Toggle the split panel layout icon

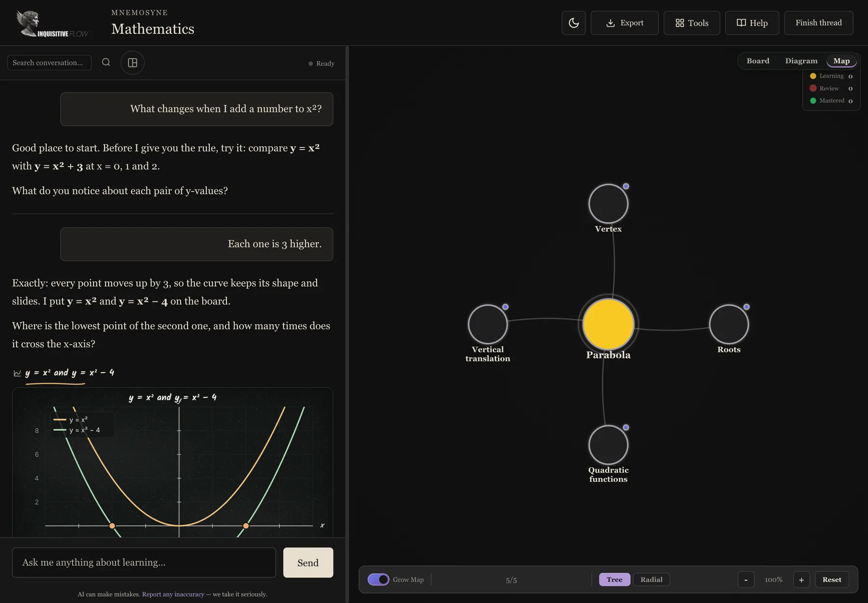click(133, 63)
